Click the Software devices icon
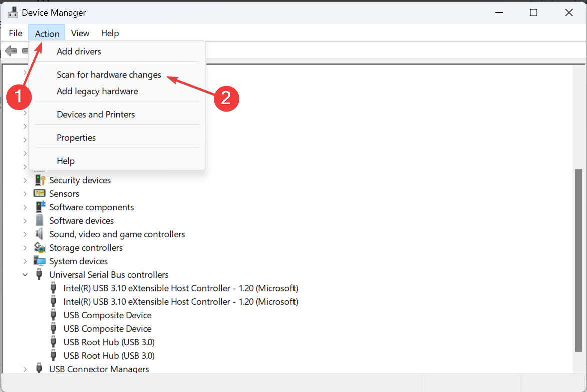587x392 pixels. tap(39, 220)
